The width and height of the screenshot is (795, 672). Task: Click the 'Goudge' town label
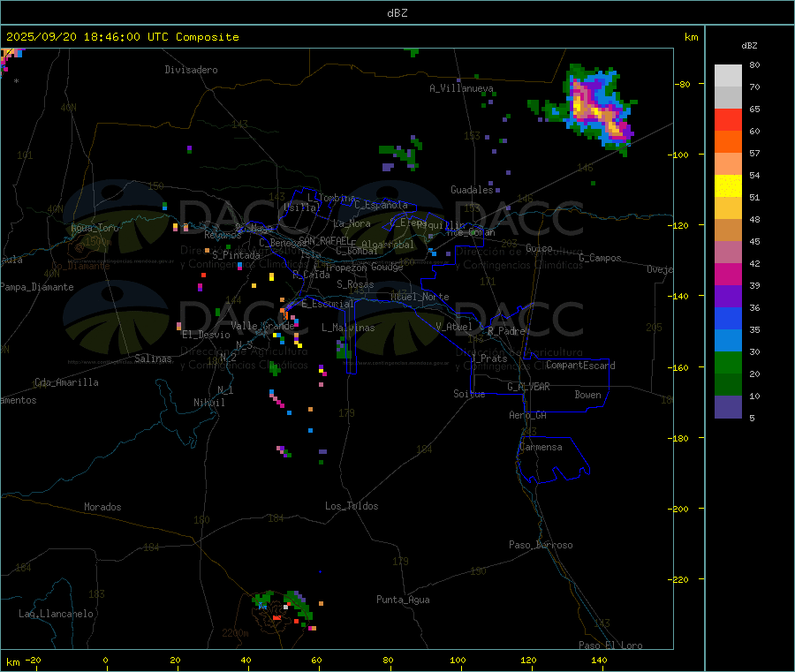click(x=387, y=267)
